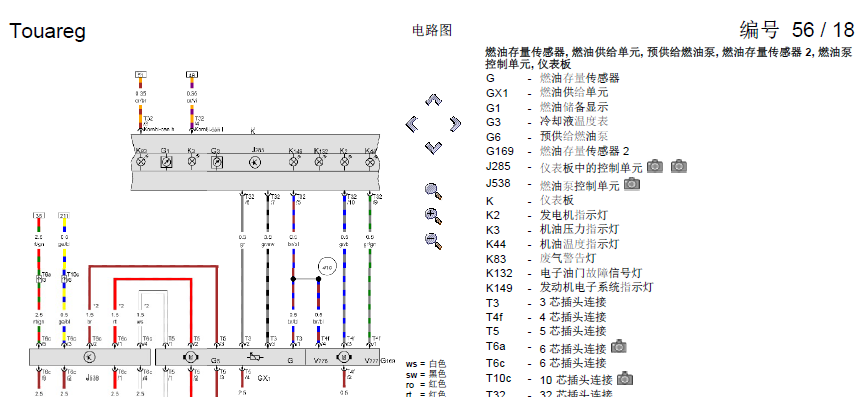Click the T5 5 芯插头连接 entry

[x=546, y=331]
